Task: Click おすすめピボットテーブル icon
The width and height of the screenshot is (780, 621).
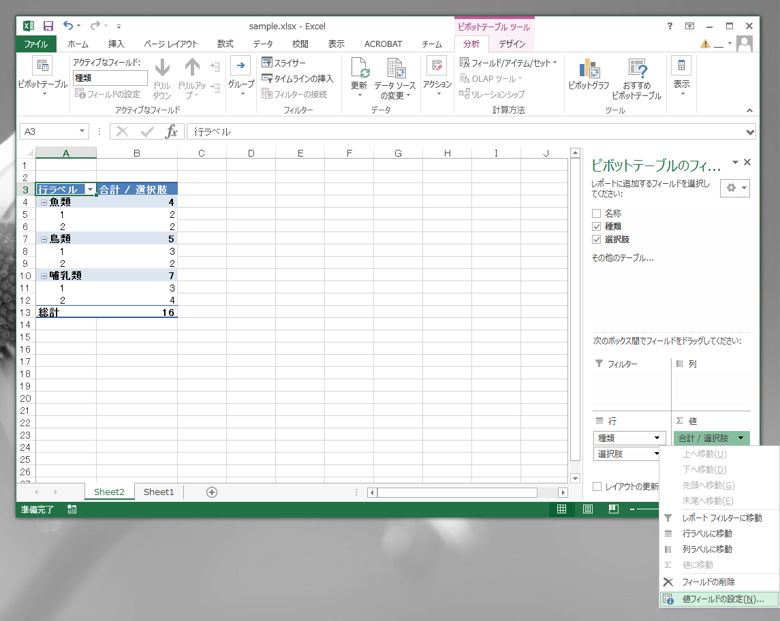Action: (637, 69)
